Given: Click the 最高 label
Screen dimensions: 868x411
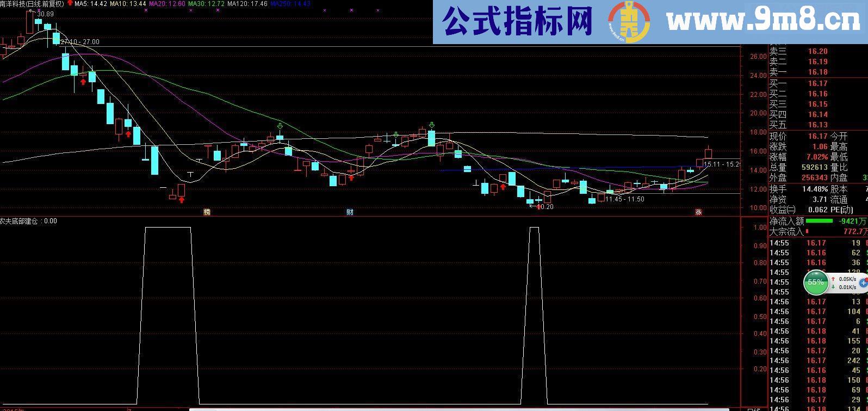Looking at the screenshot, I should (839, 147).
